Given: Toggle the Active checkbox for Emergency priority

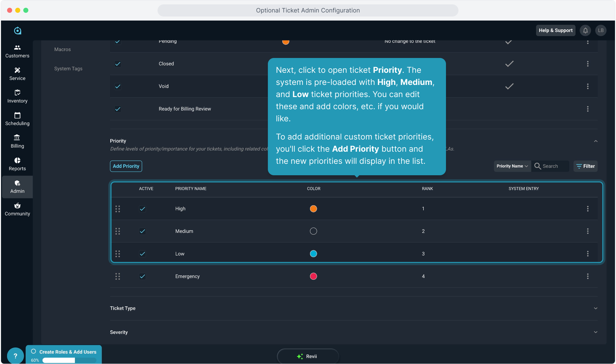Looking at the screenshot, I should (142, 276).
